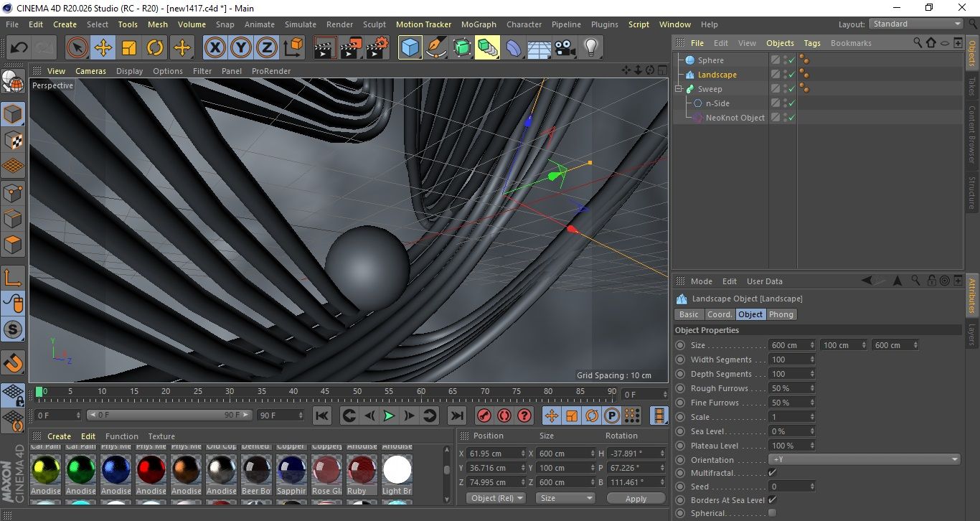Toggle the X-axis lock icon
Image resolution: width=980 pixels, height=521 pixels.
[x=215, y=48]
